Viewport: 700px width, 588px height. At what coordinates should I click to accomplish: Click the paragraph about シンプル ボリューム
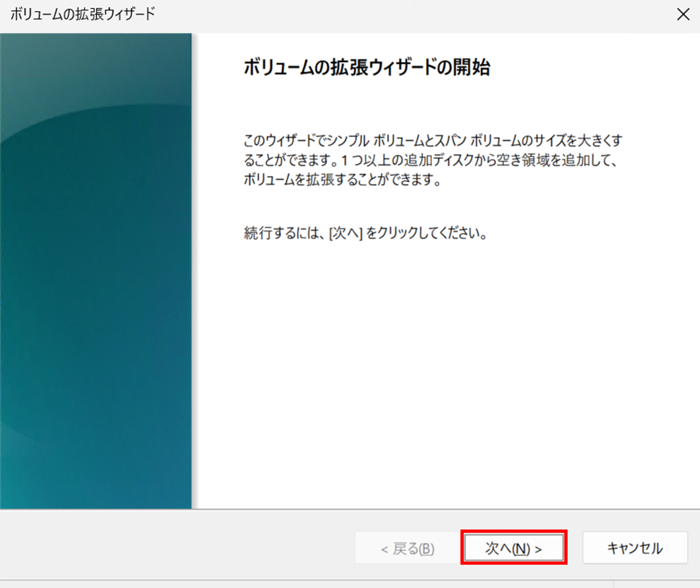click(x=434, y=160)
